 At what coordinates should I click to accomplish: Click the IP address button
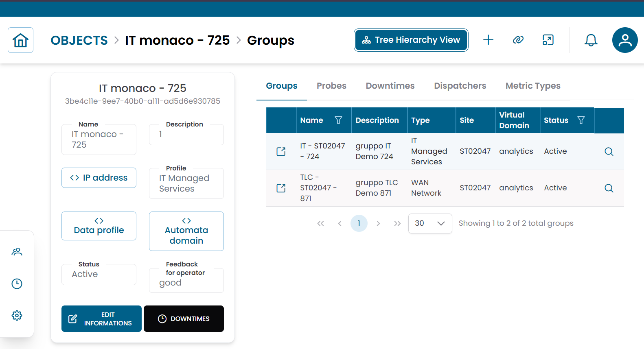[x=99, y=178]
